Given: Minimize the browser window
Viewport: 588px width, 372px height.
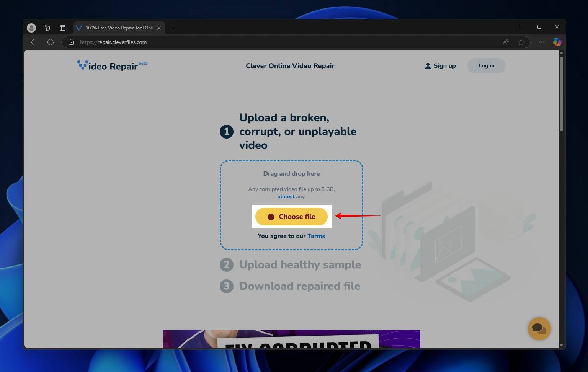Looking at the screenshot, I should pyautogui.click(x=521, y=27).
